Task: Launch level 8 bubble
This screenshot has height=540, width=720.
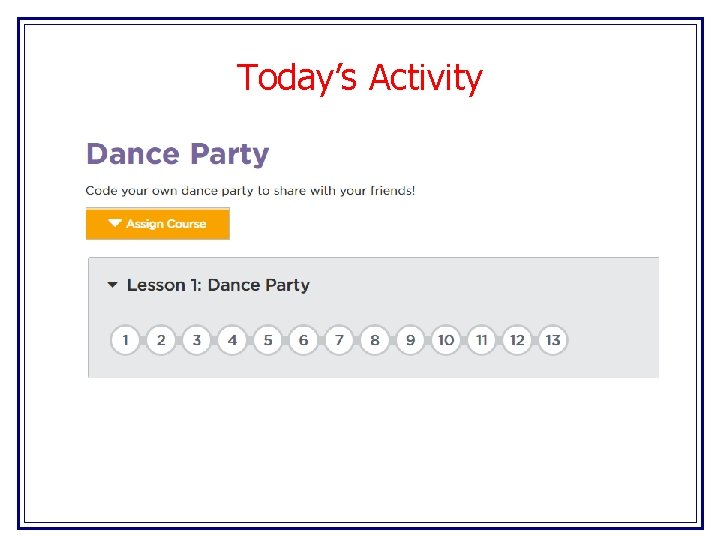Action: click(x=375, y=340)
